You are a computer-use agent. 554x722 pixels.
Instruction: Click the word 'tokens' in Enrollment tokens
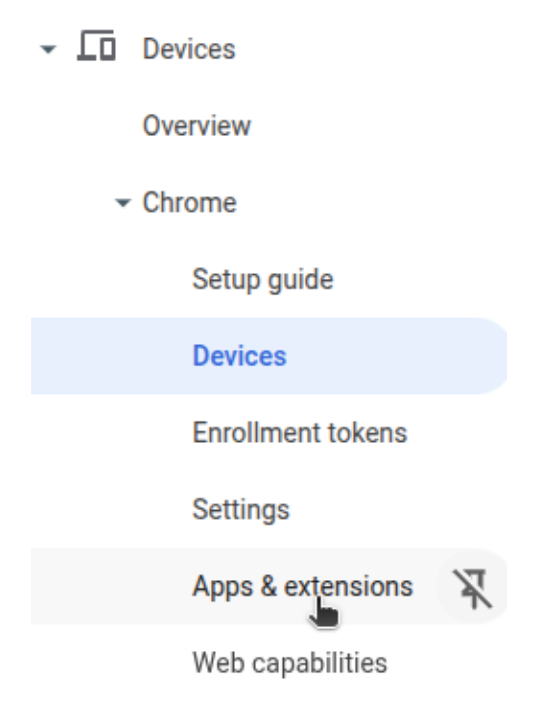(367, 433)
